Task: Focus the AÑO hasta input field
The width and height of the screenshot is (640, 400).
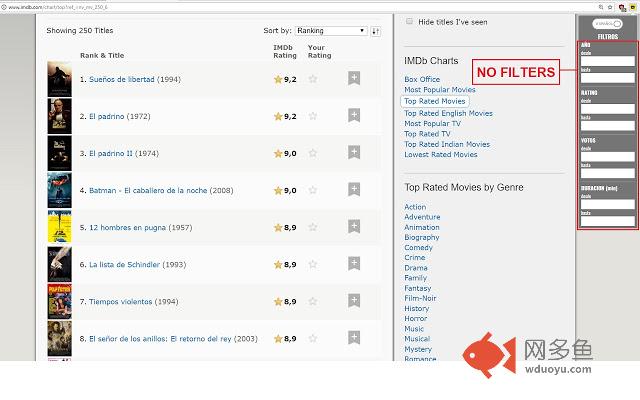Action: coord(607,78)
